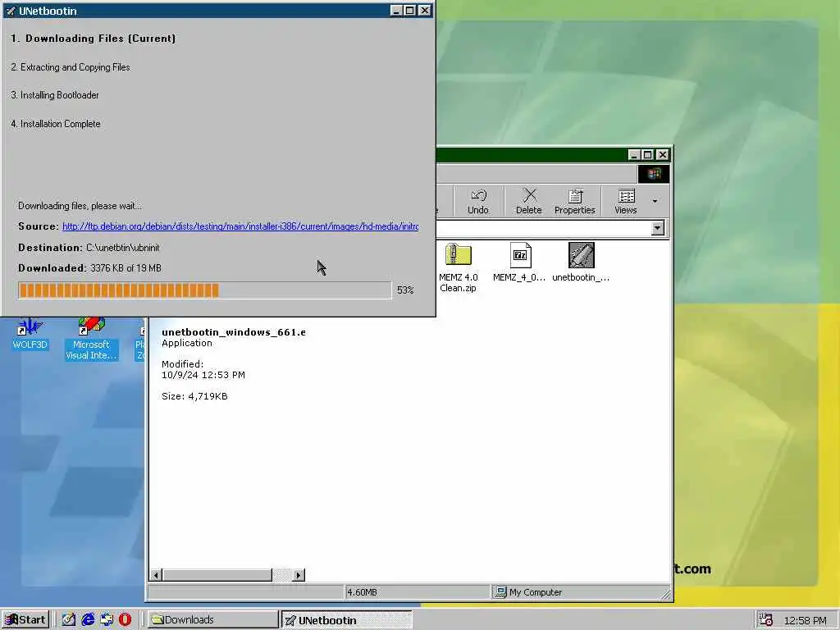The width and height of the screenshot is (840, 630).
Task: Click the 53% progress percentage label
Action: (405, 290)
